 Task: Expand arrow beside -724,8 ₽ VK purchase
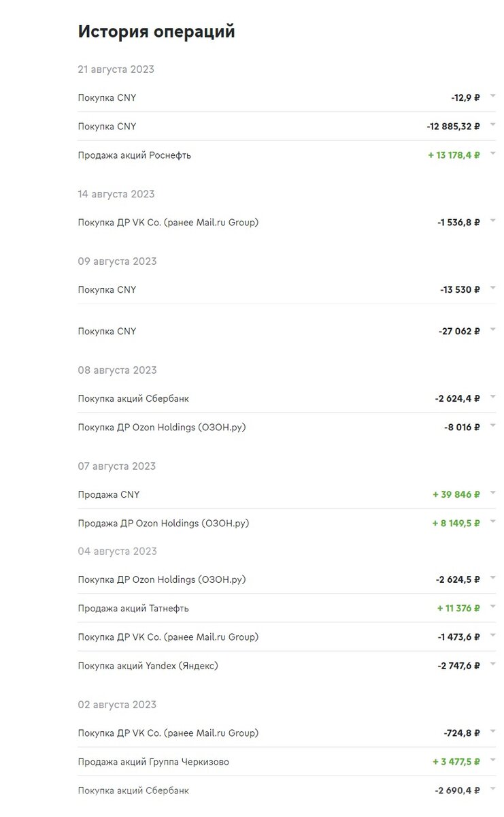pos(492,733)
